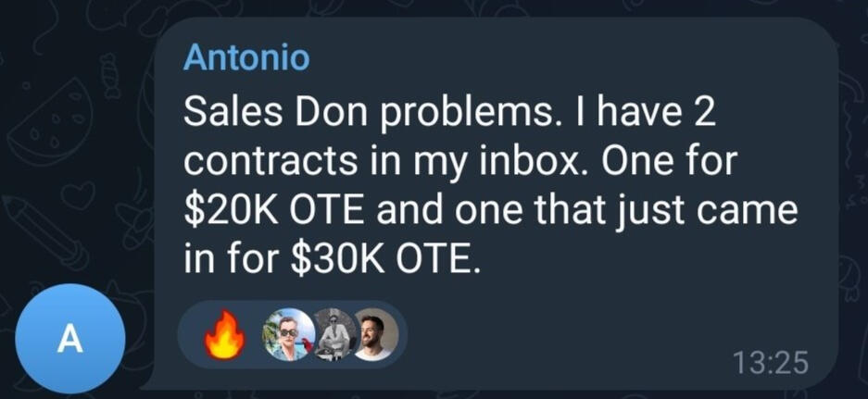Click the empty bubble space right of Antonio's name
Screen dimensions: 868x399
pos(556,56)
